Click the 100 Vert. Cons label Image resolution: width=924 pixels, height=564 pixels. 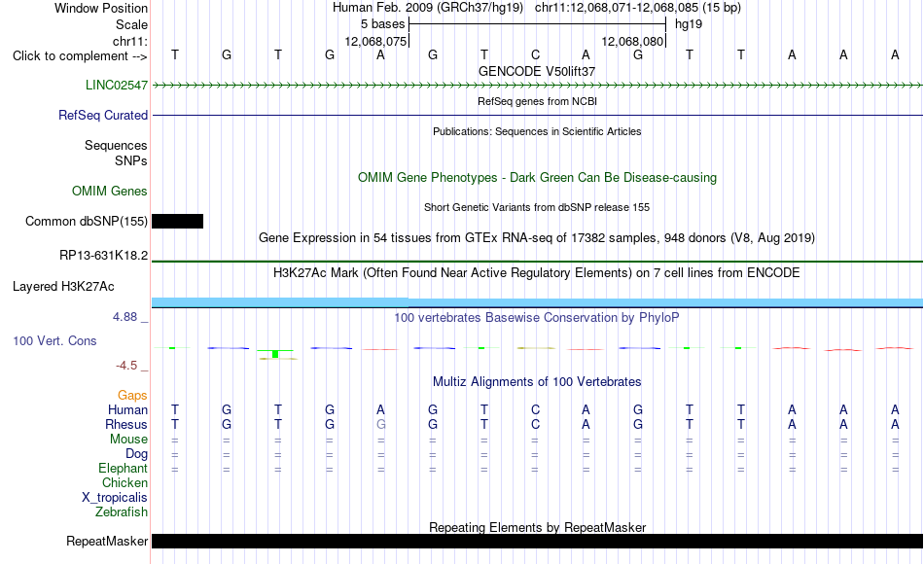(54, 340)
